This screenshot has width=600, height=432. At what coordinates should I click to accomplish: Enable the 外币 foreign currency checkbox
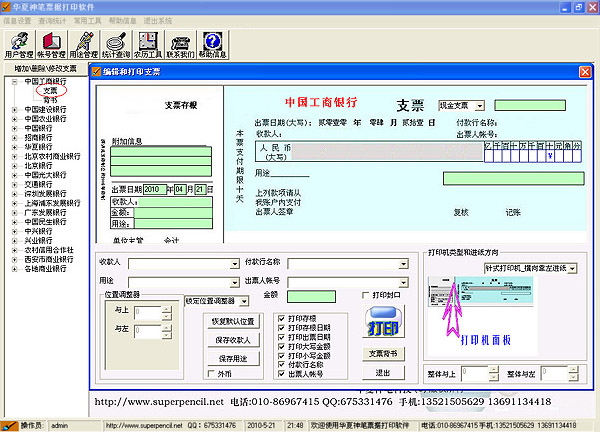click(211, 374)
